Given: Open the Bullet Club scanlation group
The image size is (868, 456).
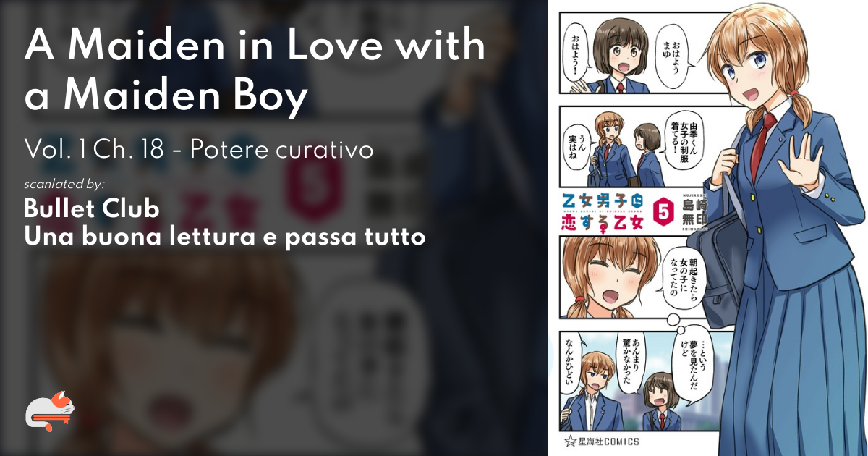Looking at the screenshot, I should [x=91, y=208].
